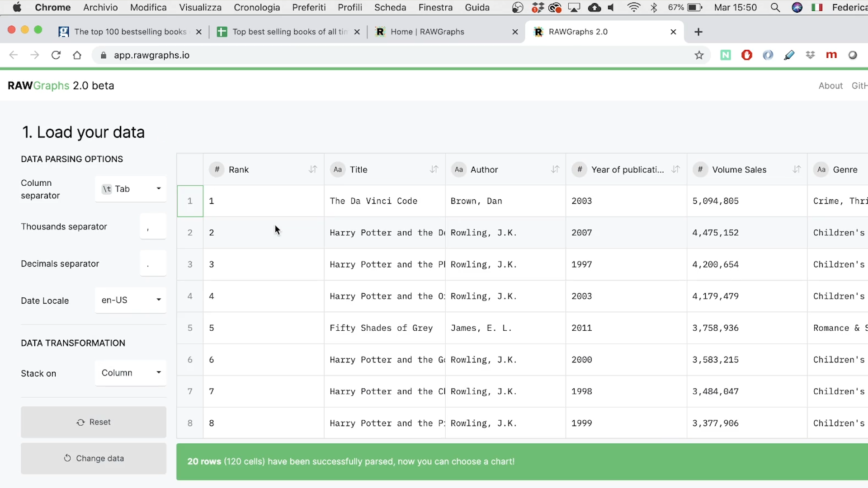Switch to Home | RAWGraphs tab

coord(427,32)
